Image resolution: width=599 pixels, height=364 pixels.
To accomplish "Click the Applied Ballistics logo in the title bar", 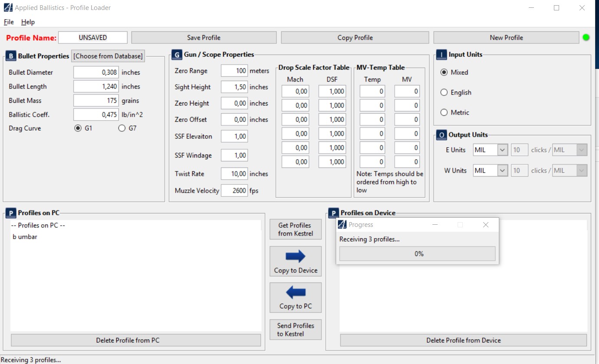I will (x=8, y=7).
